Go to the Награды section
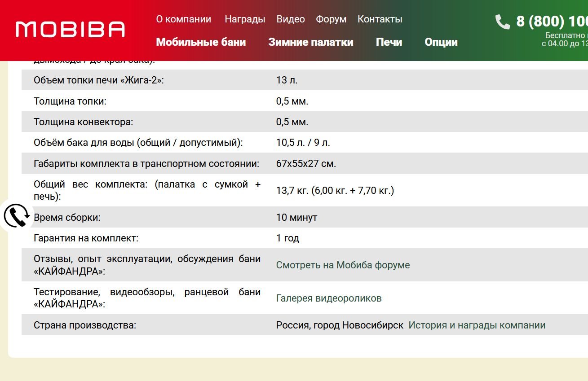Screen dimensions: 588x381 click(245, 19)
